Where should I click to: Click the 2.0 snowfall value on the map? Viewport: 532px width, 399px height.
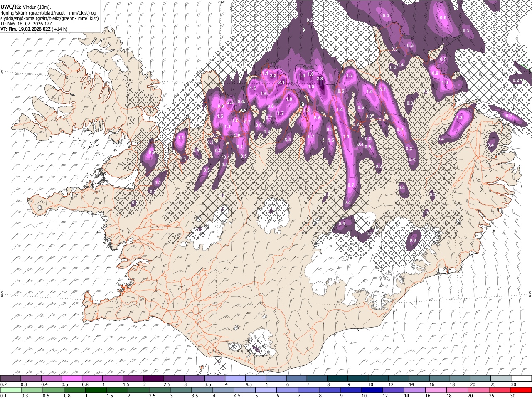[x=230, y=102]
